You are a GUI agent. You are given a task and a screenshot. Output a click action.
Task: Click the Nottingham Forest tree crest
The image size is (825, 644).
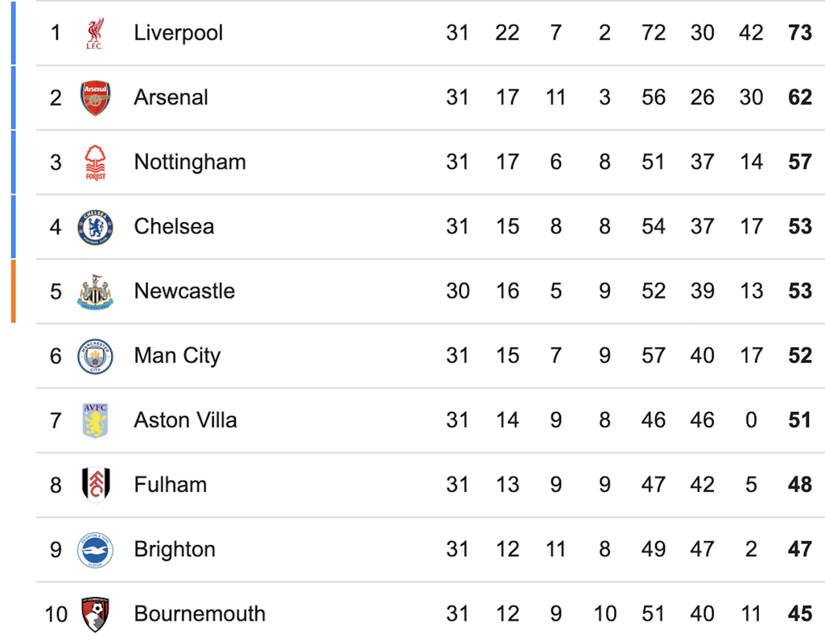(95, 163)
